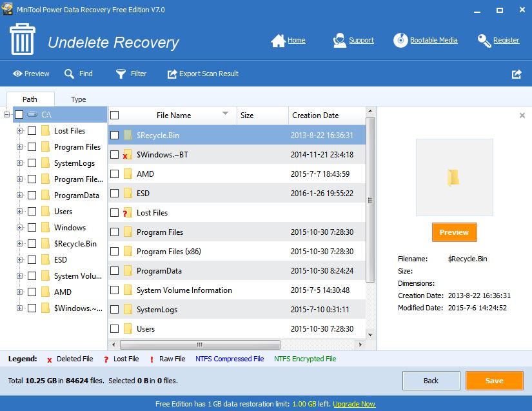Tick the $Recycle.Bin row checkbox in file list
532x411 pixels.
(x=115, y=135)
